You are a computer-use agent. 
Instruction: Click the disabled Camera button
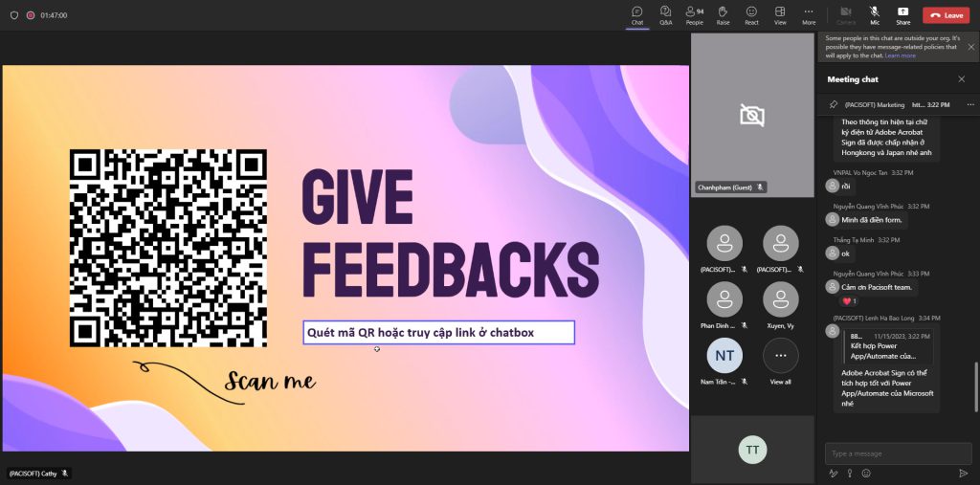coord(846,15)
